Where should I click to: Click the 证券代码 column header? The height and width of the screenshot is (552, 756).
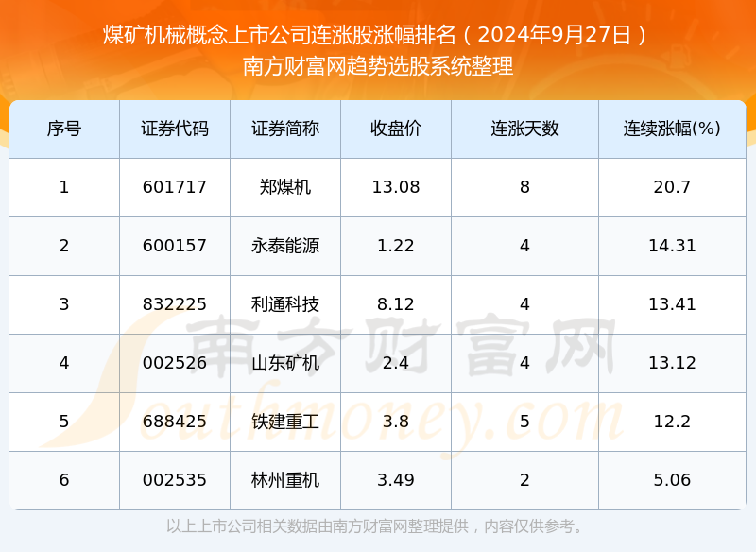point(175,129)
